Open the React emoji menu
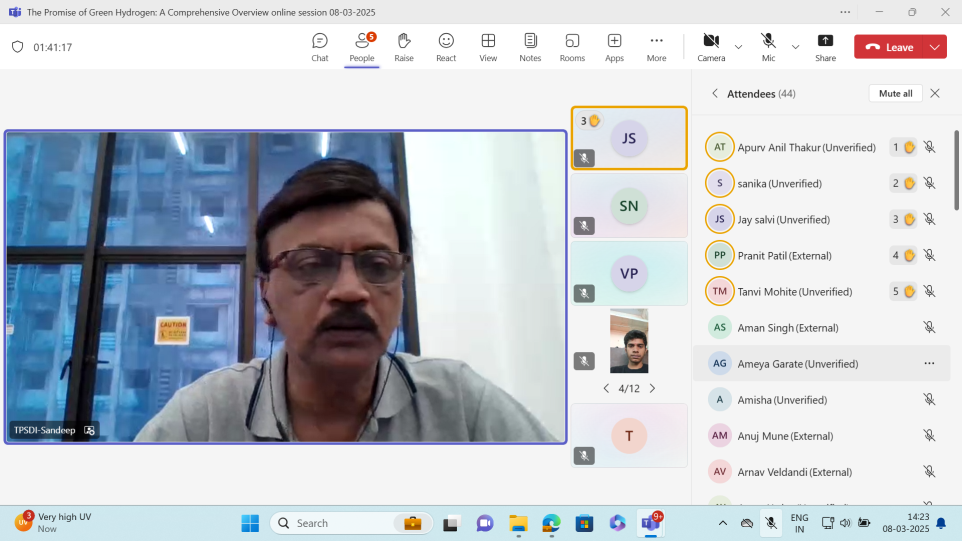This screenshot has height=541, width=962. (x=446, y=47)
